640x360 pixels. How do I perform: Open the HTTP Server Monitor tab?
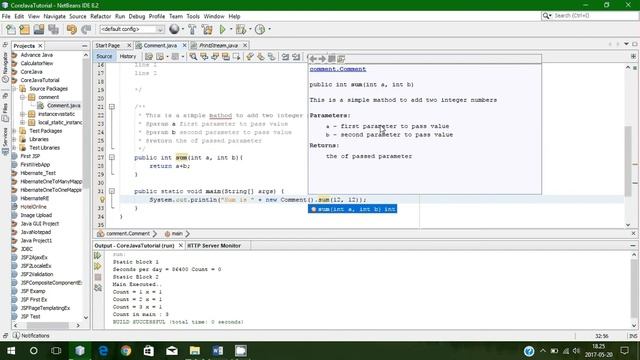[214, 246]
